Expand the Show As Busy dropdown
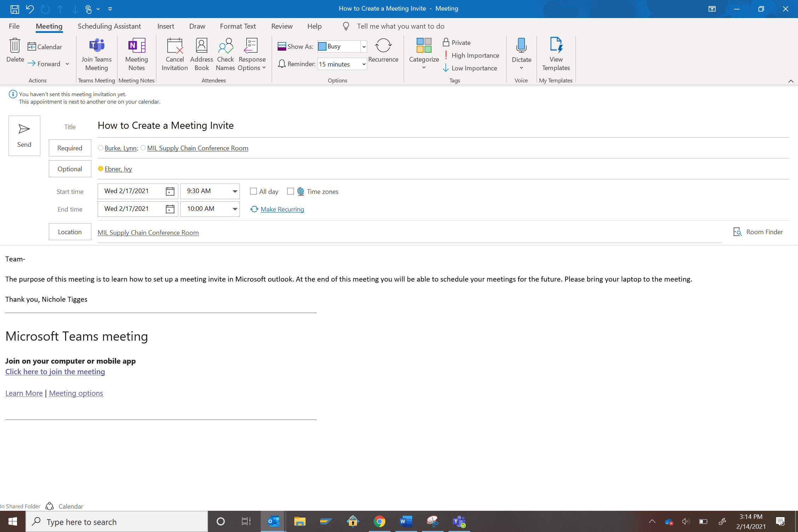Viewport: 798px width, 532px height. tap(363, 46)
